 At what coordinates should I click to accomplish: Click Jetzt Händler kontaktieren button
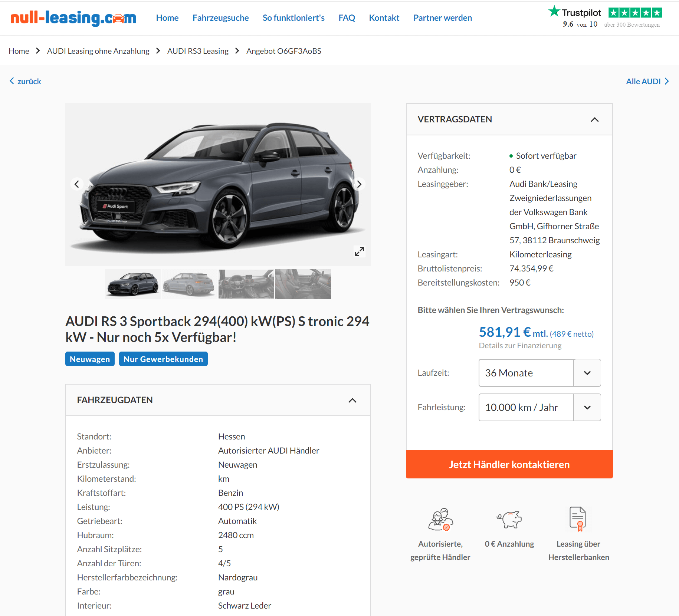(x=509, y=464)
